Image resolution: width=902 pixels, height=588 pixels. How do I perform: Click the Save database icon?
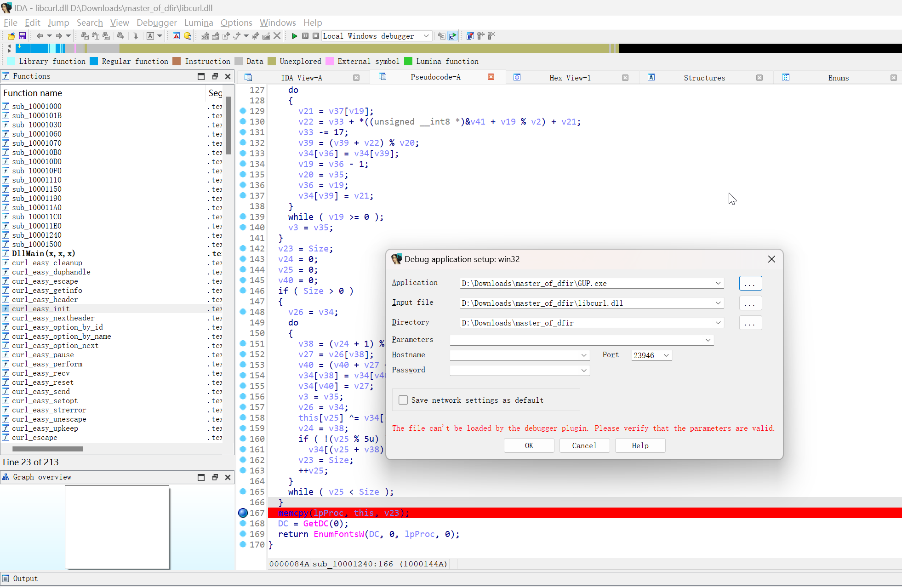coord(22,36)
